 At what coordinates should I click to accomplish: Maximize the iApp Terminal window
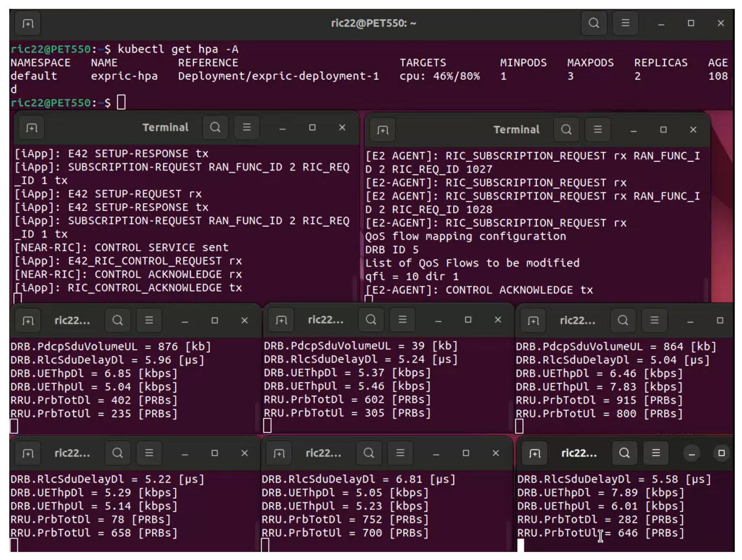(x=312, y=128)
